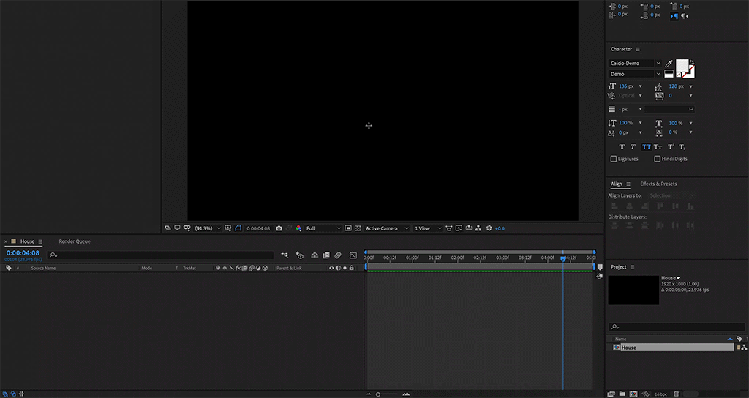Screen dimensions: 749x398
Task: Open Timeline from viewer footer
Action: 469,228
